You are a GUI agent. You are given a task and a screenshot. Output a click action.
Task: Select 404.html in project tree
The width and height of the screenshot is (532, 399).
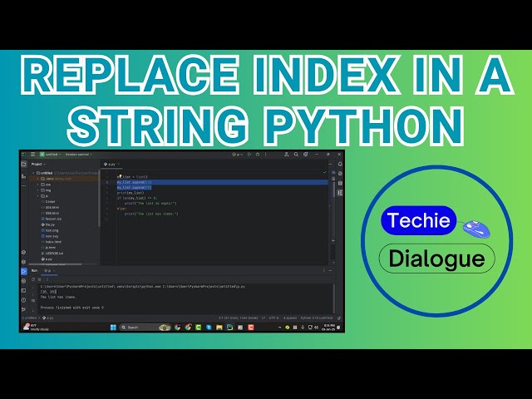(x=50, y=207)
